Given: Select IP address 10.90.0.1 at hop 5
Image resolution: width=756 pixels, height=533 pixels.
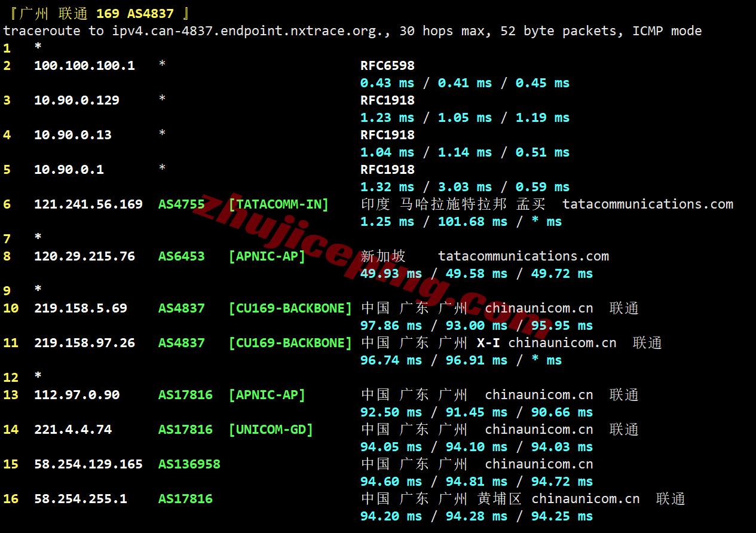Looking at the screenshot, I should (69, 170).
